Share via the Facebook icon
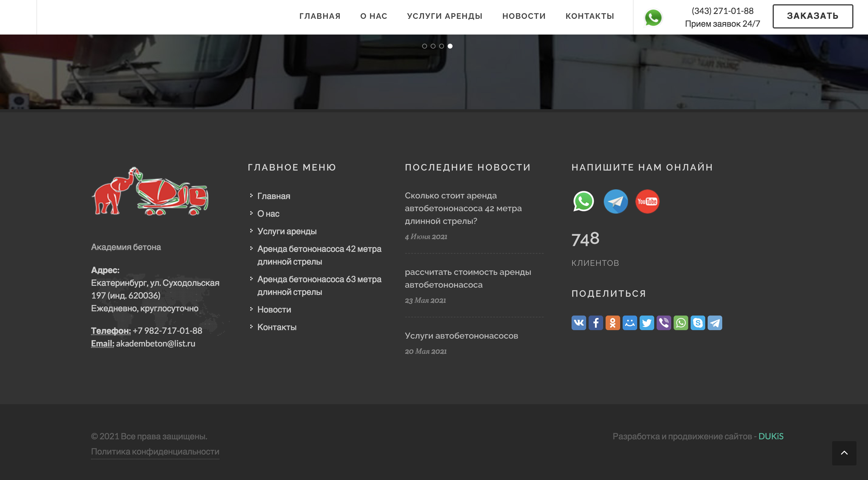This screenshot has width=868, height=480. pyautogui.click(x=595, y=323)
